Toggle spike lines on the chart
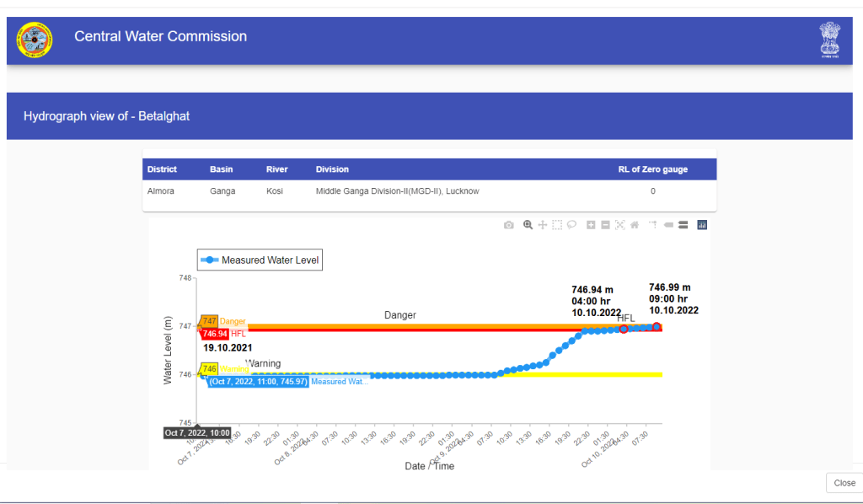 652,225
